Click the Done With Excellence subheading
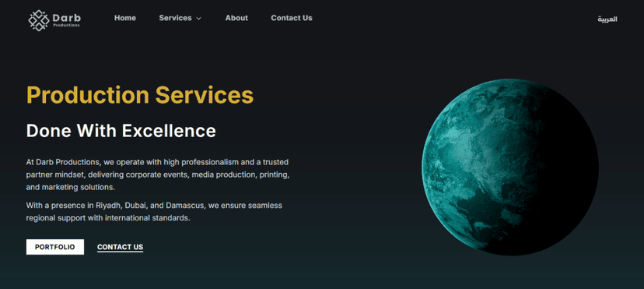The image size is (644, 289). coord(121,131)
